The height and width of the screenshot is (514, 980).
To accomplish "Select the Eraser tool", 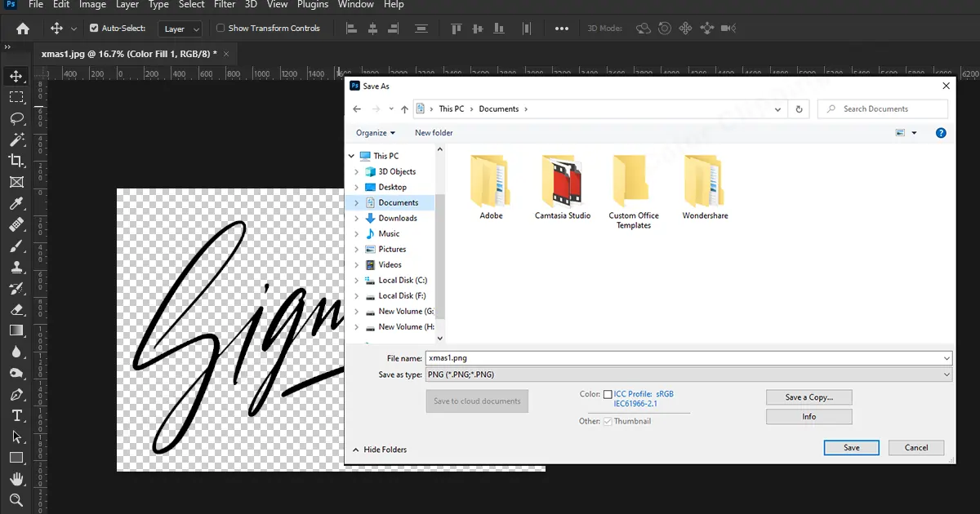I will [x=16, y=309].
